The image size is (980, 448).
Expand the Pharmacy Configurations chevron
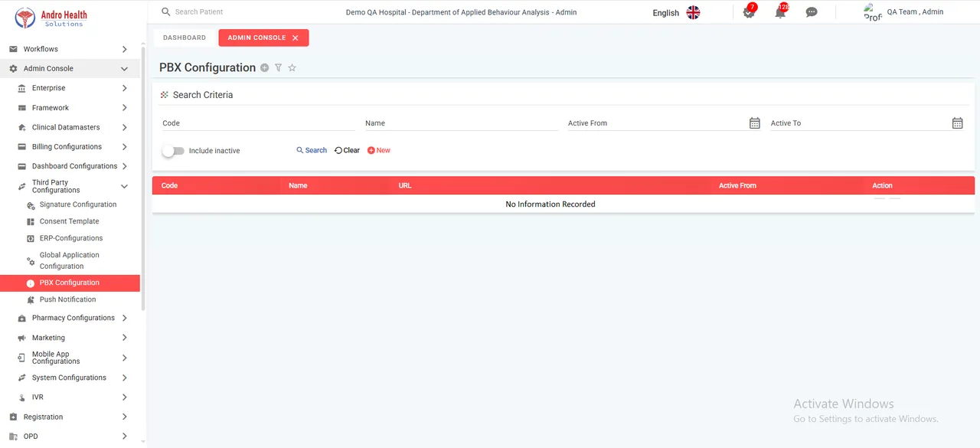[x=125, y=318]
